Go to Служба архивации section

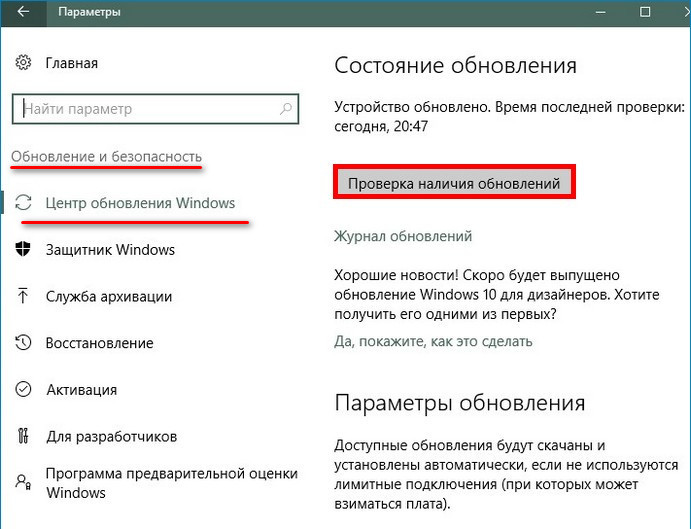pos(109,297)
